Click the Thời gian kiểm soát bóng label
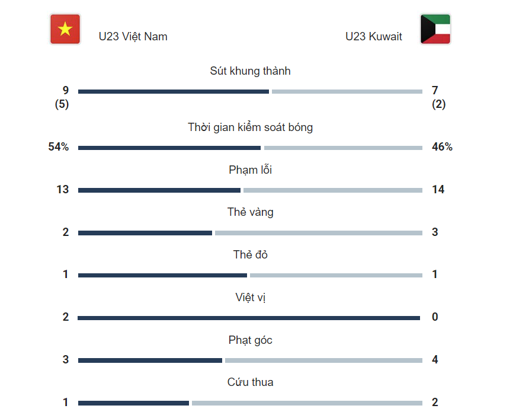Image resolution: width=532 pixels, height=415 pixels. (x=250, y=127)
